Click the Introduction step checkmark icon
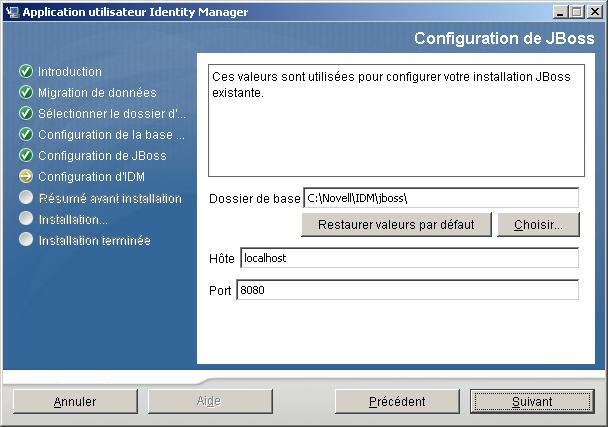This screenshot has height=427, width=608. (26, 72)
